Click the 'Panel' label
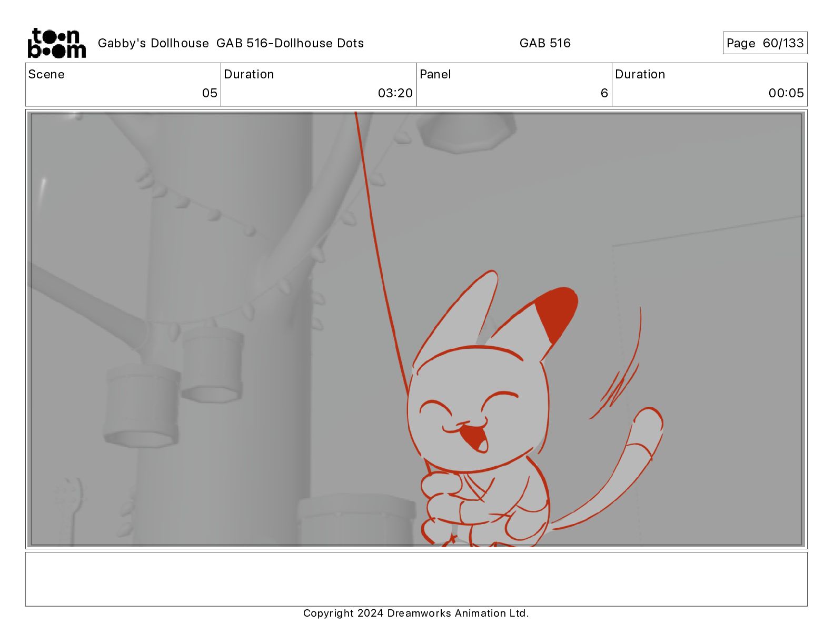 click(435, 74)
